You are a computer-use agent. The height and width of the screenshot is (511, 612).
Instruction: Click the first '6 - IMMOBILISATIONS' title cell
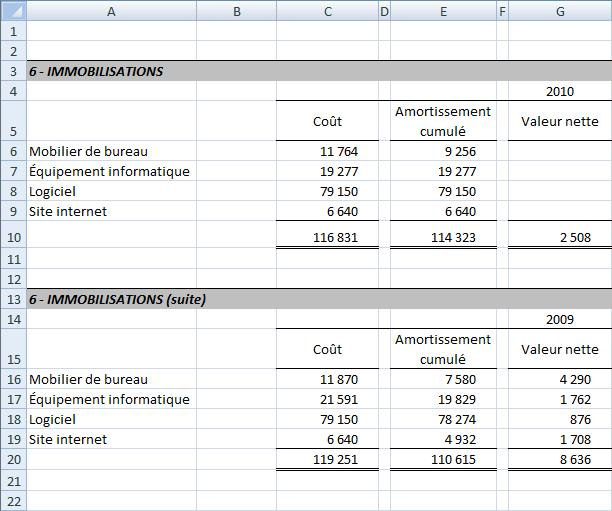click(x=96, y=72)
